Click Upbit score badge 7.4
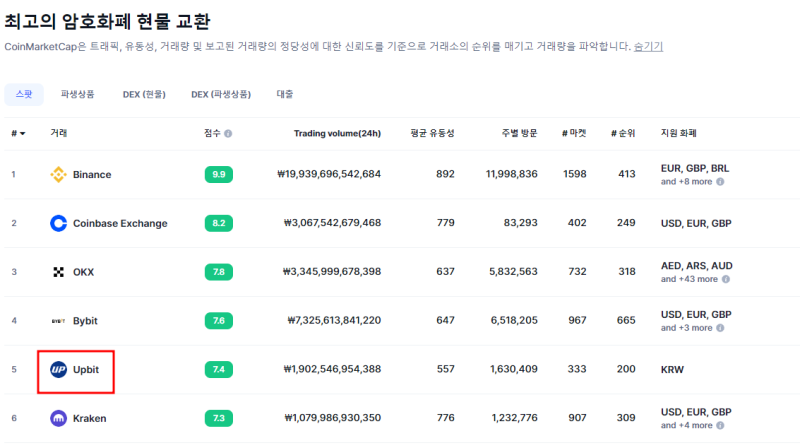 click(219, 369)
